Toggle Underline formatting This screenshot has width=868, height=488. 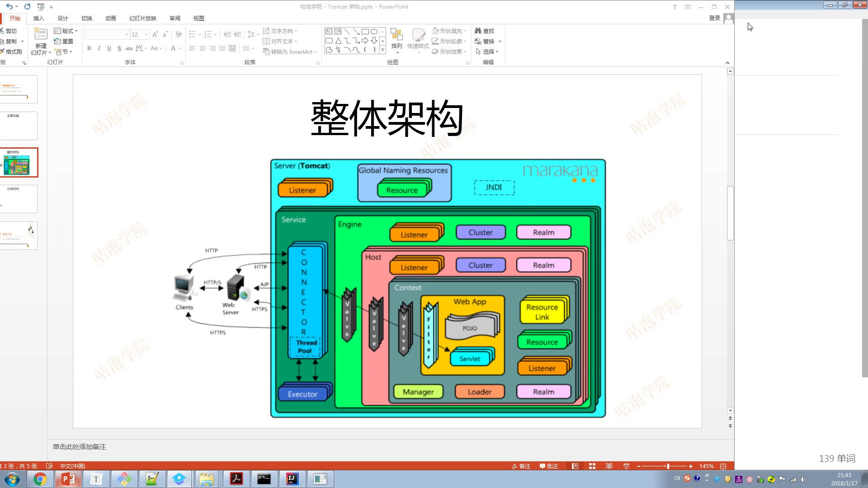click(109, 48)
